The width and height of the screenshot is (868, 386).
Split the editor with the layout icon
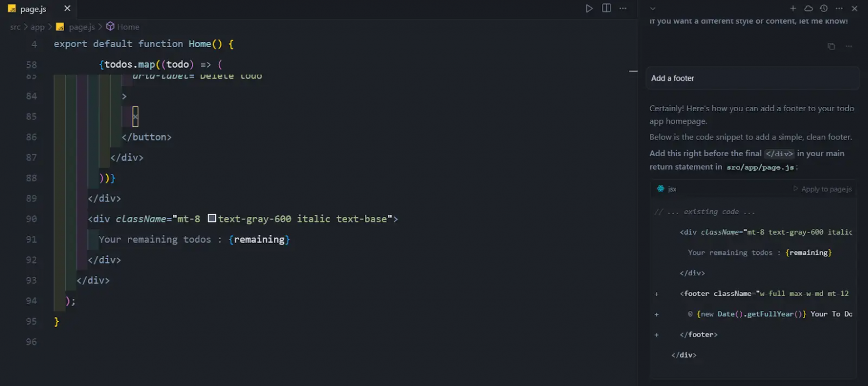pyautogui.click(x=606, y=8)
